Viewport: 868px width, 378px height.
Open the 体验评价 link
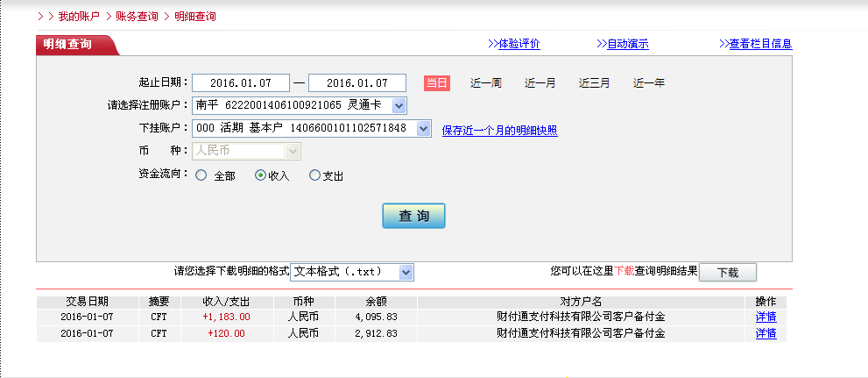pyautogui.click(x=519, y=44)
